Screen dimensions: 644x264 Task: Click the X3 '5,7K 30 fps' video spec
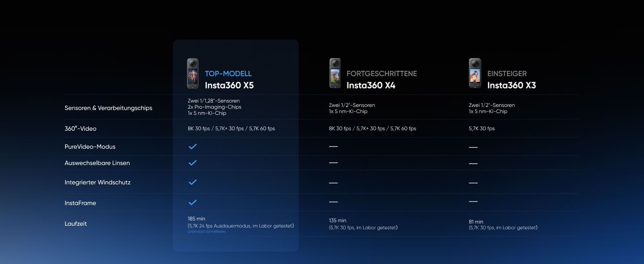pos(482,128)
